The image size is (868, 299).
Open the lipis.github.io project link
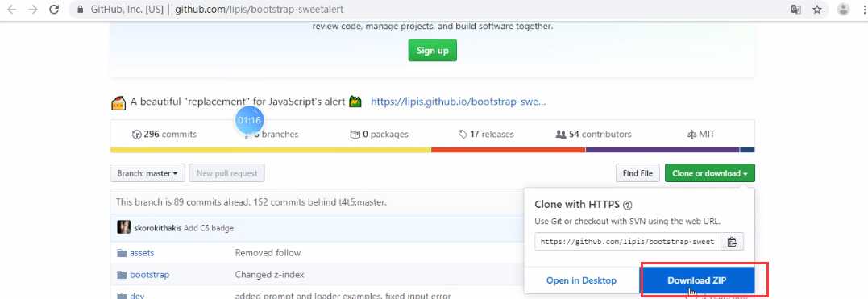tap(459, 102)
